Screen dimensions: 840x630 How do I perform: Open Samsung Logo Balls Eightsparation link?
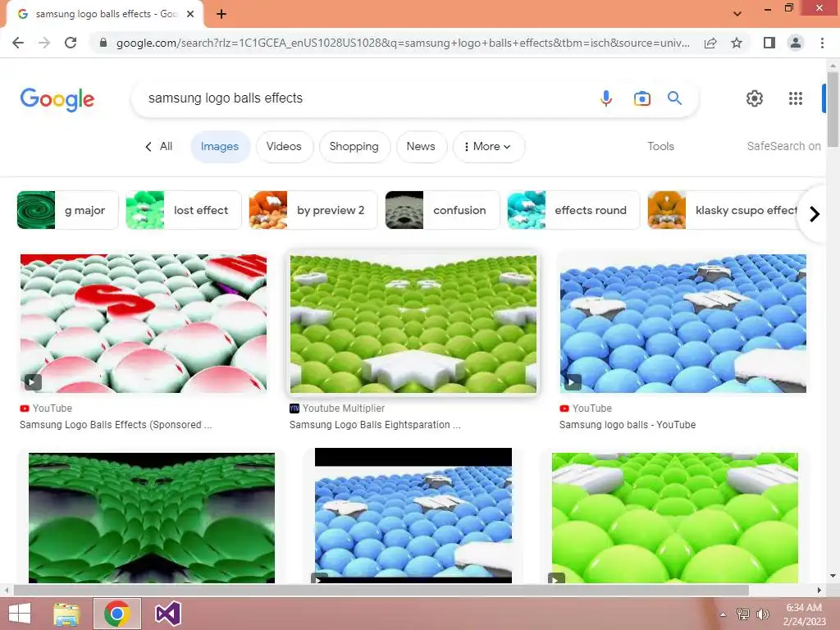(375, 425)
